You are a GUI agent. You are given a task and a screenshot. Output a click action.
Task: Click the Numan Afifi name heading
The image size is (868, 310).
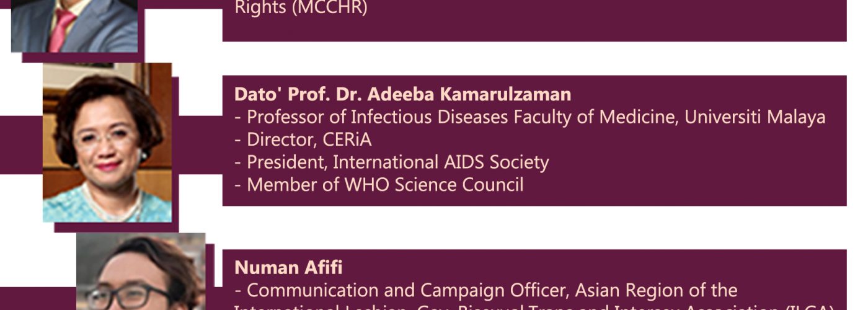click(x=288, y=268)
